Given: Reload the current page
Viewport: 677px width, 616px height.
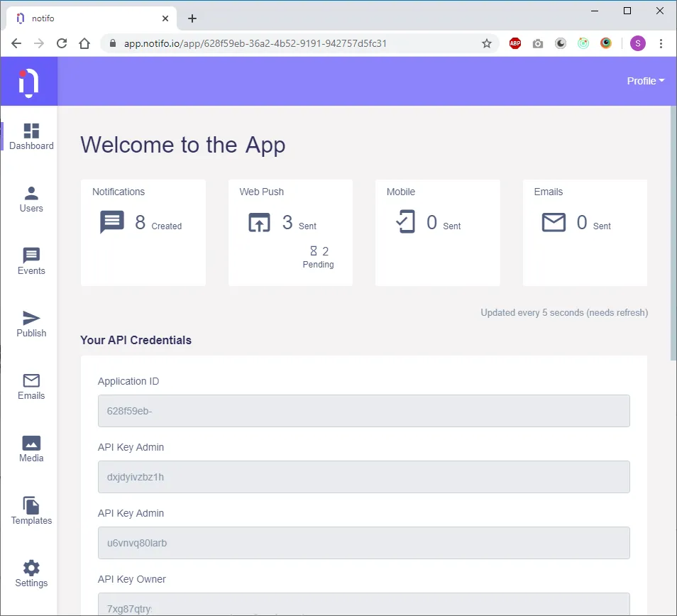Looking at the screenshot, I should [x=62, y=43].
